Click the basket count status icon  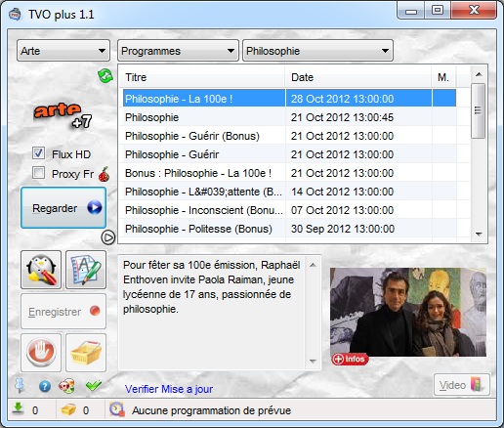pyautogui.click(x=68, y=409)
